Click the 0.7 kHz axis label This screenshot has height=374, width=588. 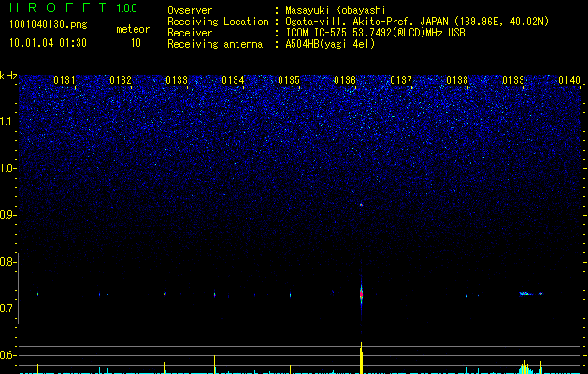[x=8, y=309]
